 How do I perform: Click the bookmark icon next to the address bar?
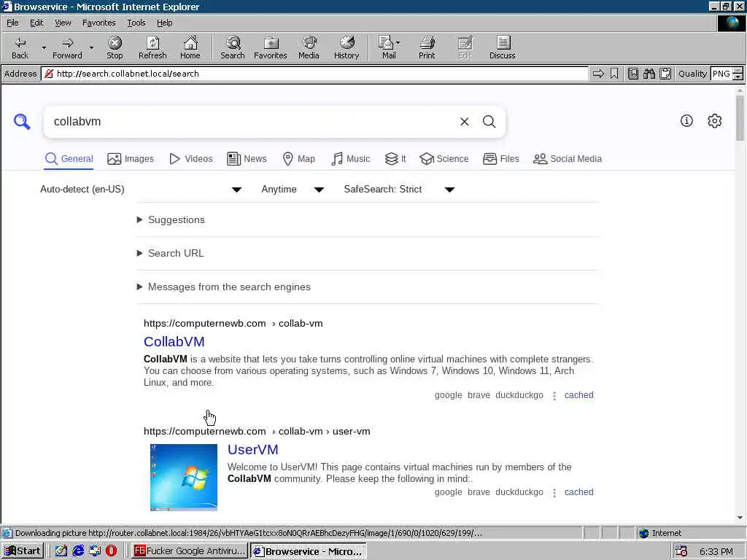coord(614,74)
